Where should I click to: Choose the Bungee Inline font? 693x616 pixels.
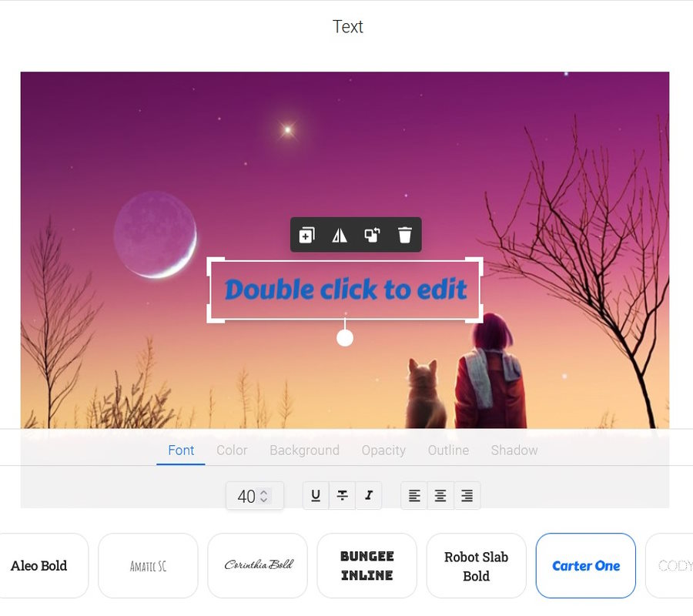click(x=367, y=566)
